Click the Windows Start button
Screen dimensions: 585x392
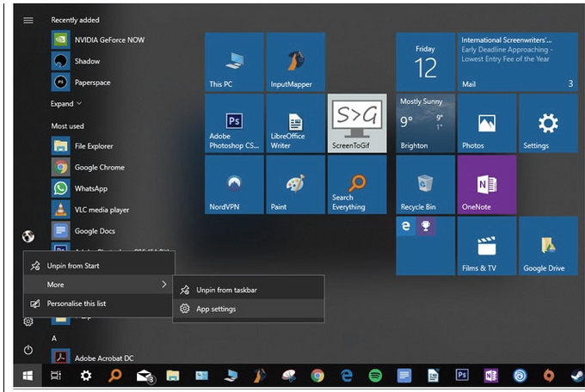pyautogui.click(x=28, y=376)
